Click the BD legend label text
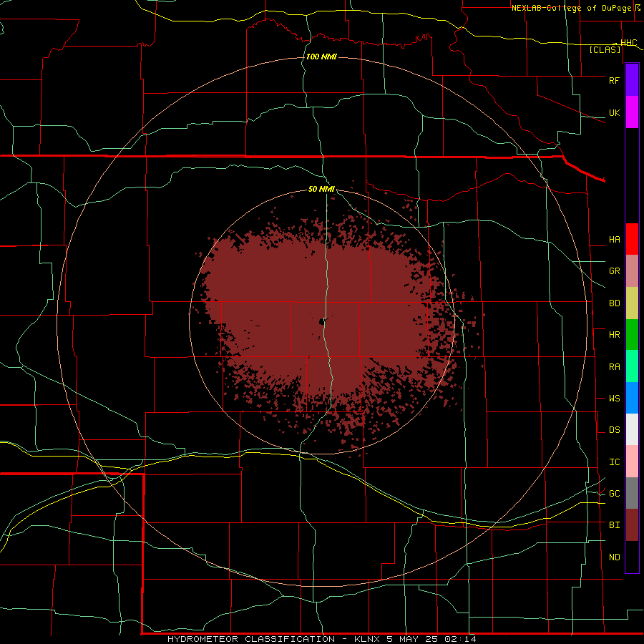The width and height of the screenshot is (644, 644). (x=614, y=303)
